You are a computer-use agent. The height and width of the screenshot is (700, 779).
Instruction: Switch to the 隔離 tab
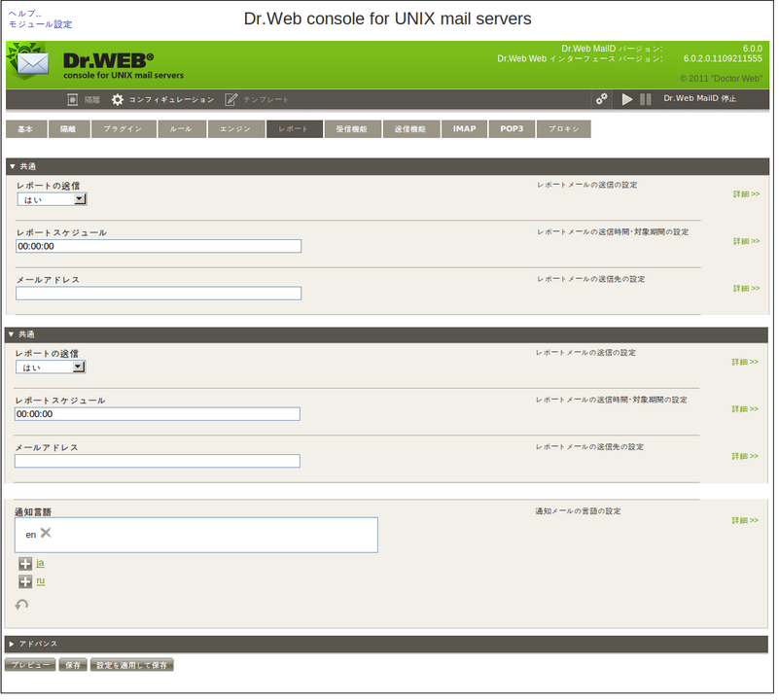(69, 129)
